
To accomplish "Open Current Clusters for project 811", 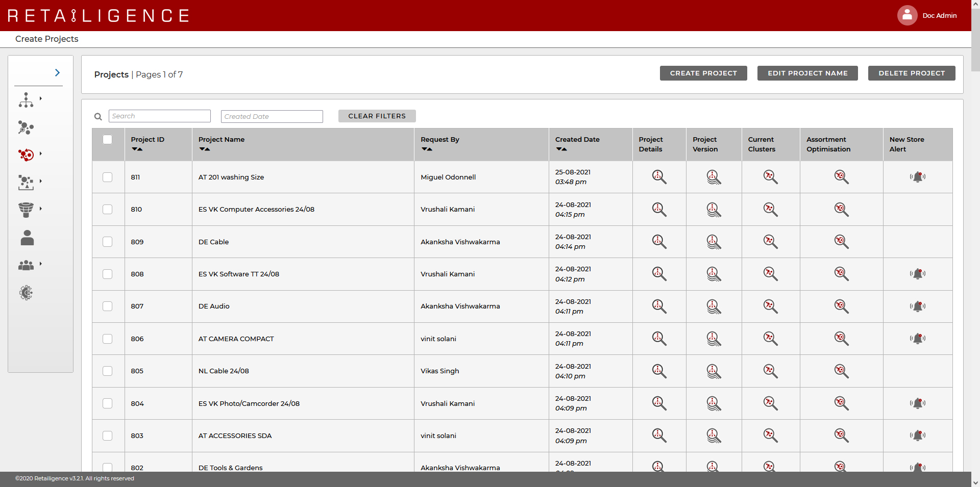I will click(x=770, y=177).
